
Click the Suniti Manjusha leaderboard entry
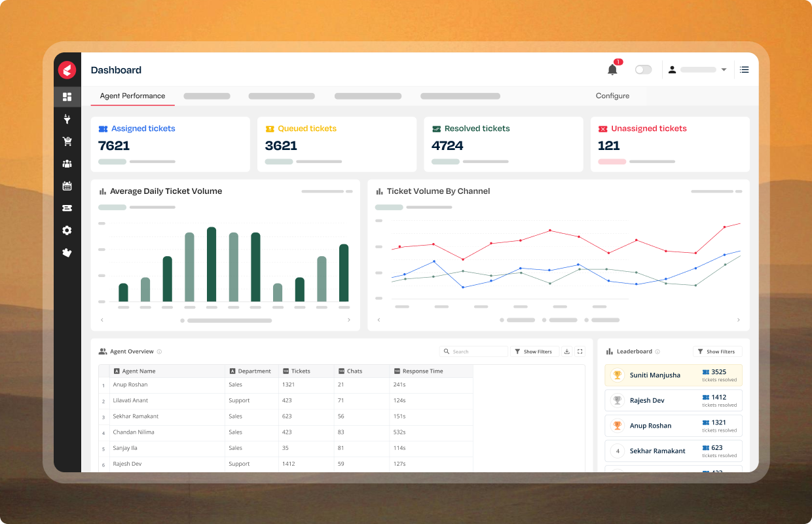tap(673, 375)
